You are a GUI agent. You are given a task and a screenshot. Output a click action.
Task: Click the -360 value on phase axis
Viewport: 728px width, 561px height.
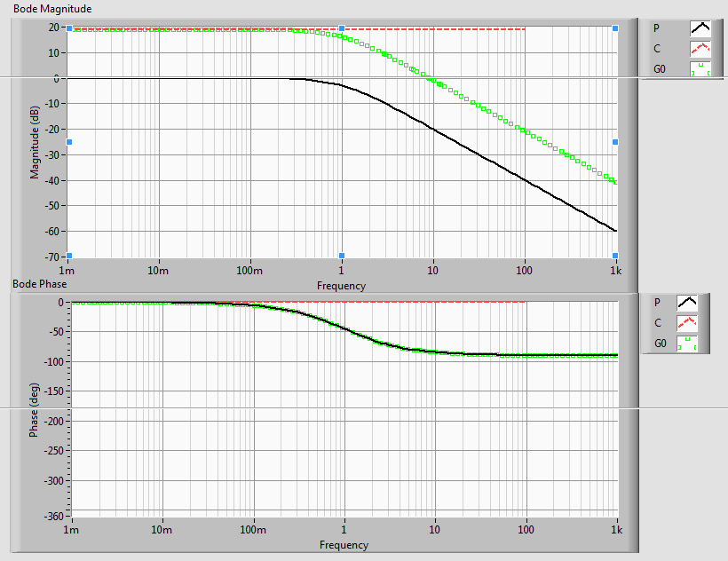pyautogui.click(x=54, y=516)
